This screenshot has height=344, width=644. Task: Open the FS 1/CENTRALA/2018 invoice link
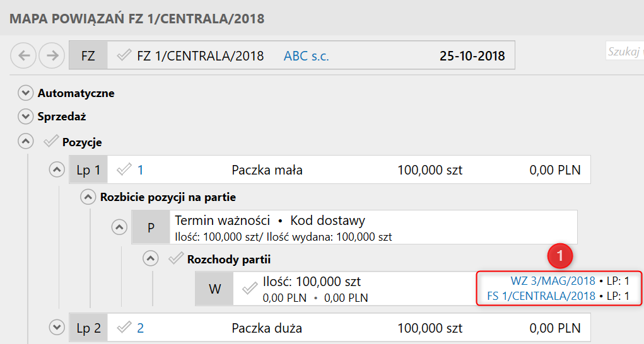[541, 295]
